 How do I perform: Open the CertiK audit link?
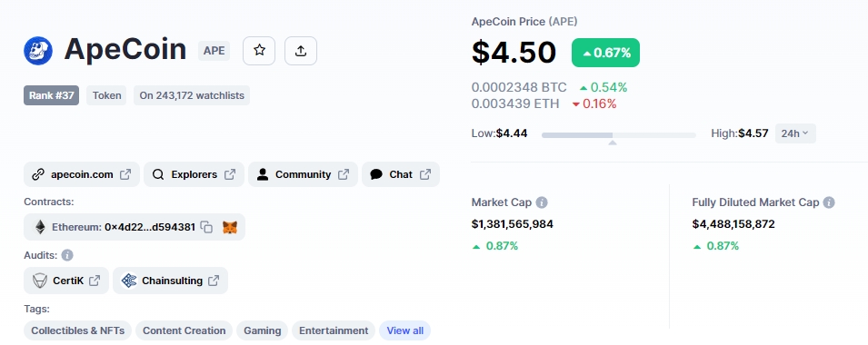[x=66, y=281]
